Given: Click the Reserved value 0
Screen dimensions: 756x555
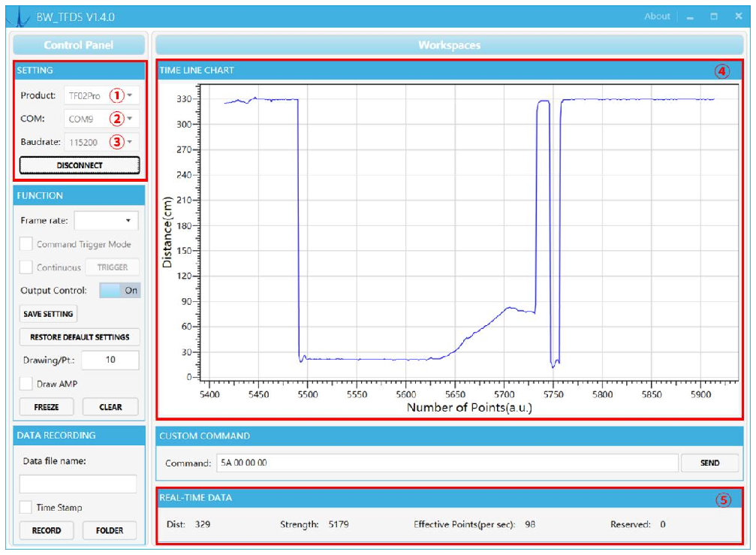Looking at the screenshot, I should click(663, 524).
